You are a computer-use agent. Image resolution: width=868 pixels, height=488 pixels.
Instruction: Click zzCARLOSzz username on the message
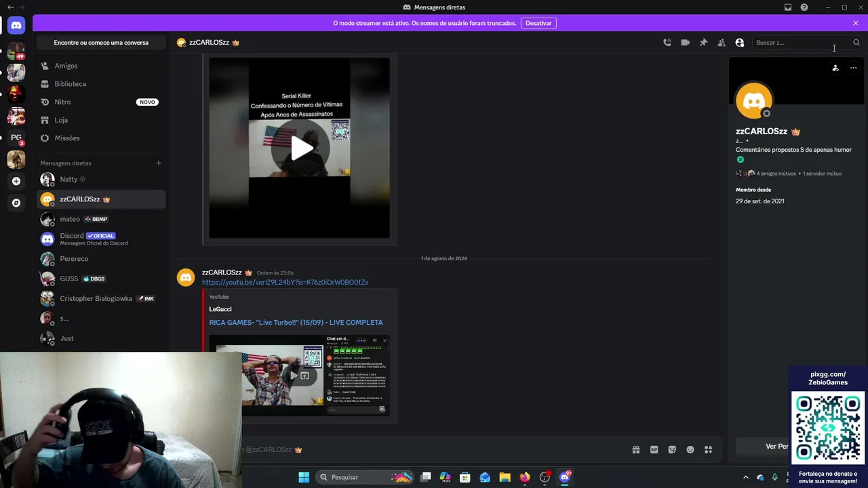222,272
